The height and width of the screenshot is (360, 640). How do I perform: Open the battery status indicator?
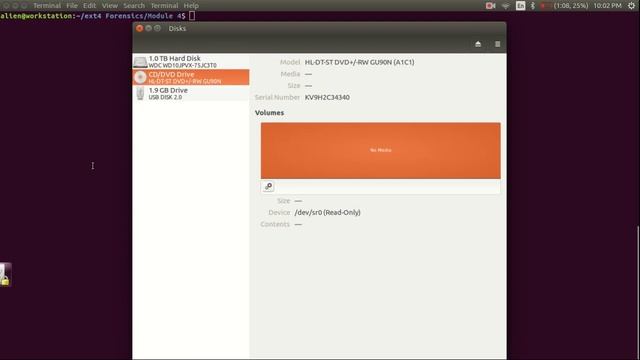click(x=564, y=6)
